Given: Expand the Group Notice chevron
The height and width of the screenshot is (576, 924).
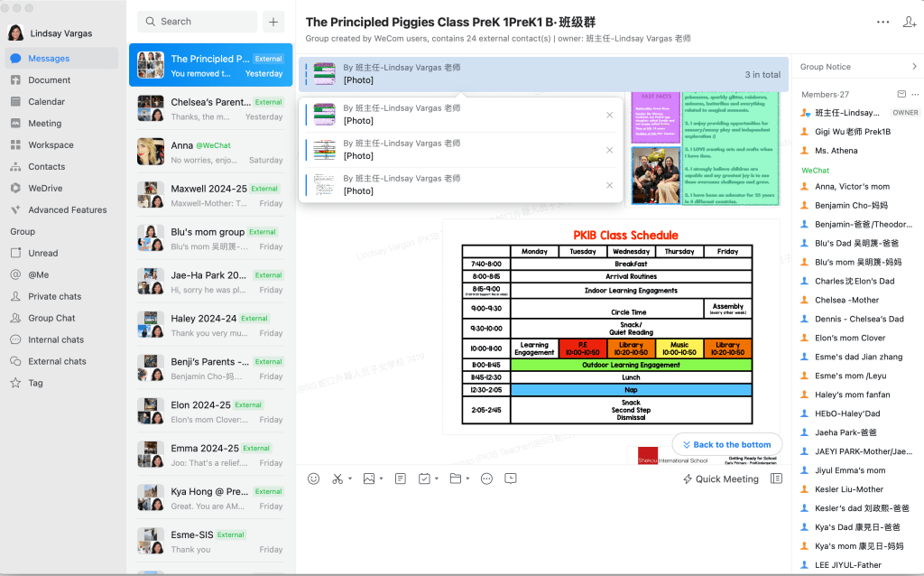Looking at the screenshot, I should click(x=913, y=67).
